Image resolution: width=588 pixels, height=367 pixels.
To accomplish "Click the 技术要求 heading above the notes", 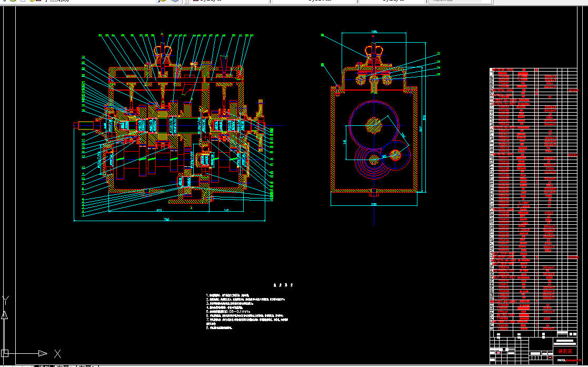I will pyautogui.click(x=283, y=285).
